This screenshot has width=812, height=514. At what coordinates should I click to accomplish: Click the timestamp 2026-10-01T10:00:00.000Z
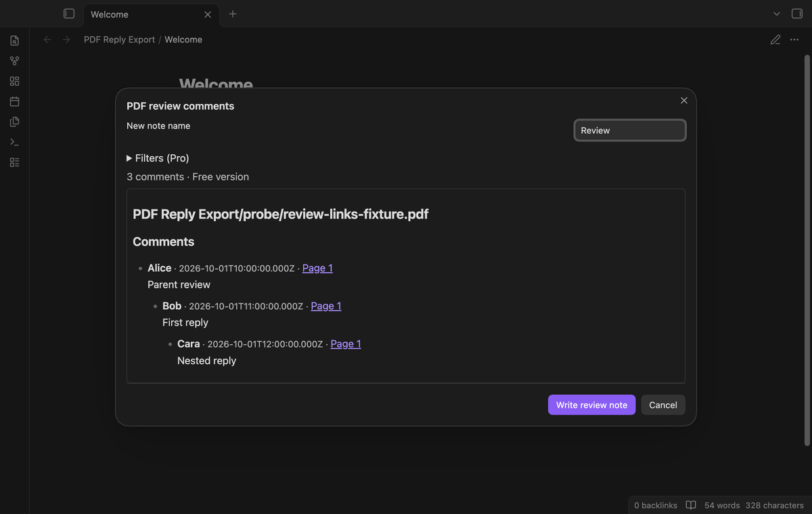(x=237, y=268)
